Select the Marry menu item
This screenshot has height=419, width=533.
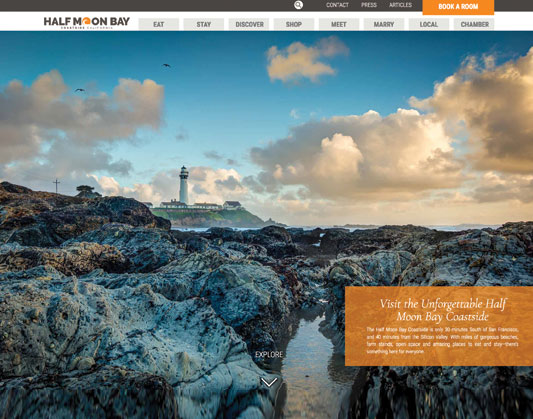coord(384,24)
